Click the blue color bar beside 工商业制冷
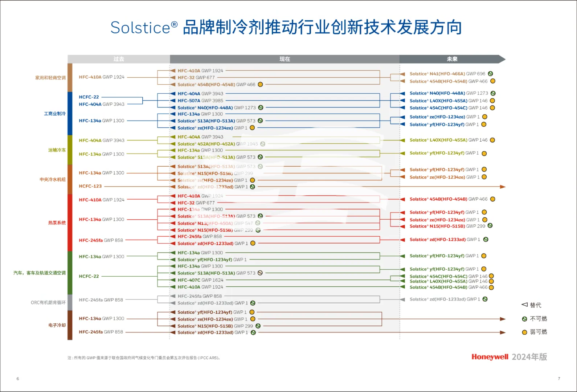Screen dimensions: 577x392 70,114
